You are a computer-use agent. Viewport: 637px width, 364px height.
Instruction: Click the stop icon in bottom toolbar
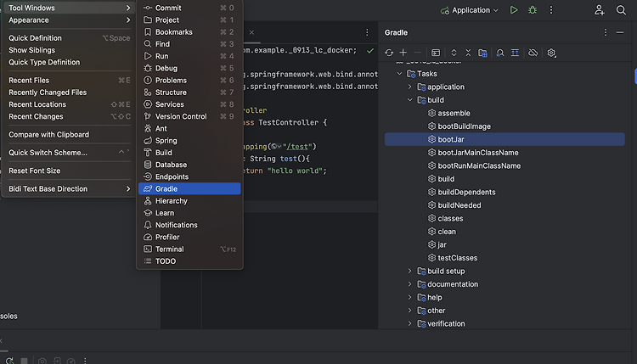pyautogui.click(x=25, y=361)
